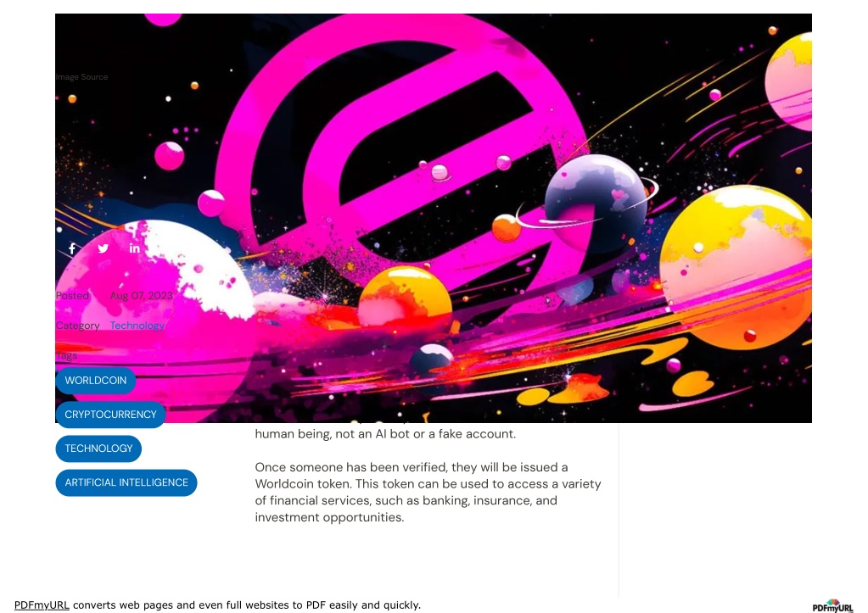Image resolution: width=868 pixels, height=613 pixels.
Task: Click the paragraph starting "Once someone has been verified"
Action: pos(428,492)
